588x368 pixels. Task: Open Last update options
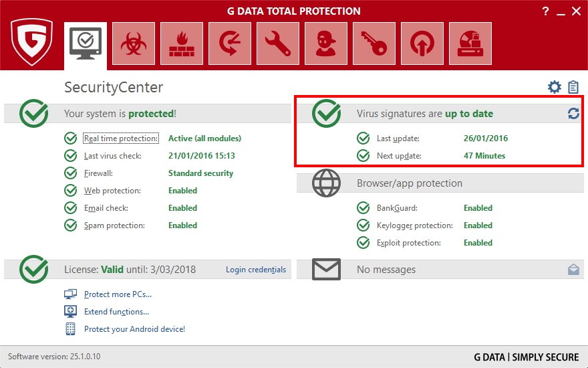(398, 139)
